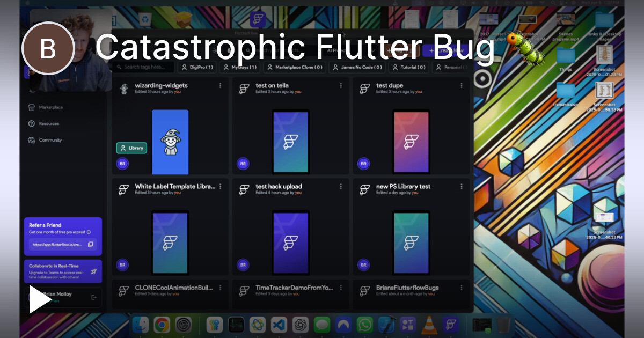Open the Trash in the Dock

[503, 325]
